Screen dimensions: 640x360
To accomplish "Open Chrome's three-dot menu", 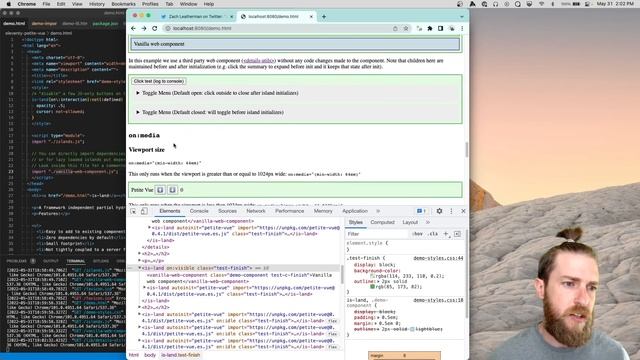I will [462, 29].
